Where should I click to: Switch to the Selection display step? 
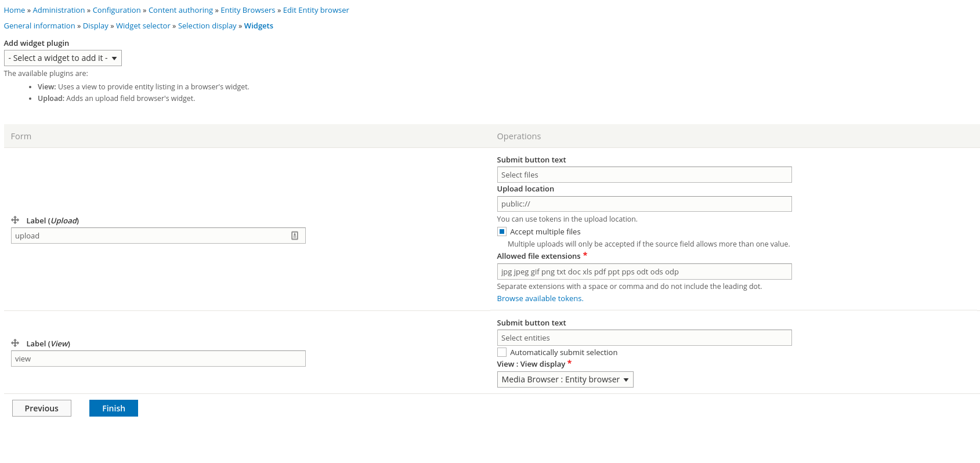pos(207,26)
